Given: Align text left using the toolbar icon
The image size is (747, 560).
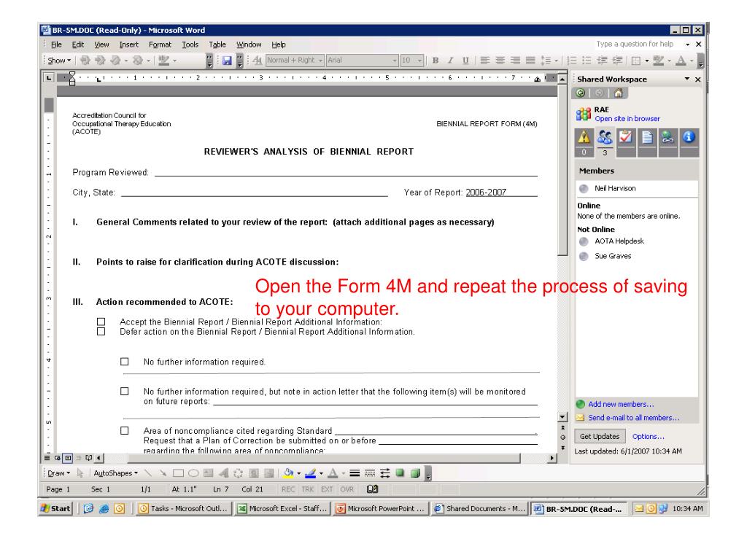Looking at the screenshot, I should 484,61.
